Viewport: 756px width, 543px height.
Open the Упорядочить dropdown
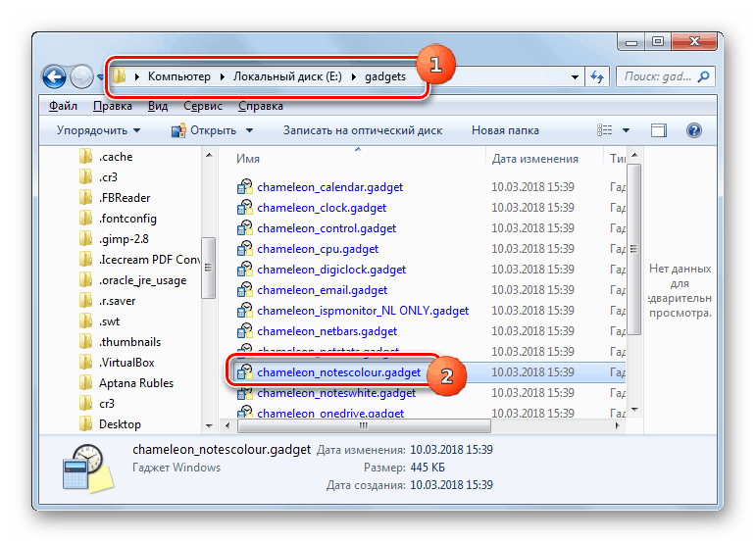(x=98, y=130)
